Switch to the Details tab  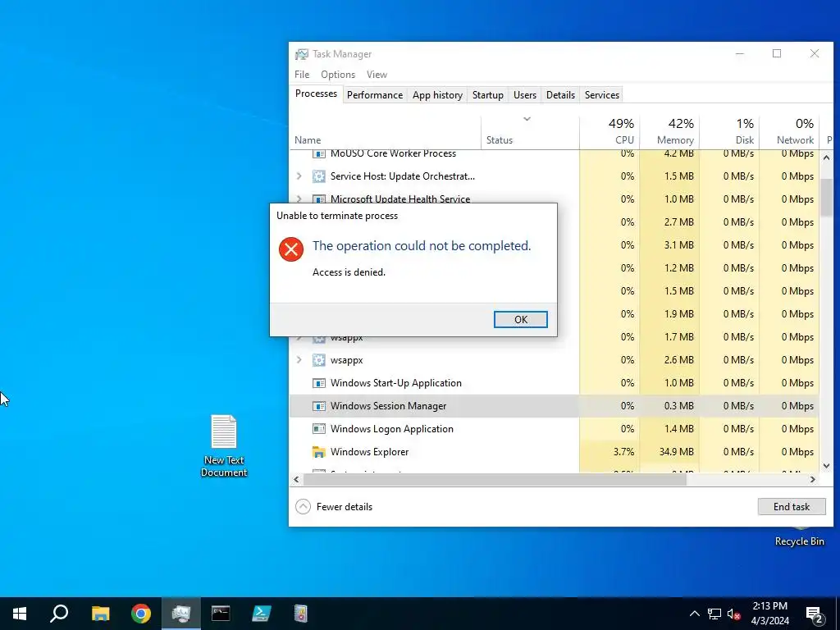point(560,95)
